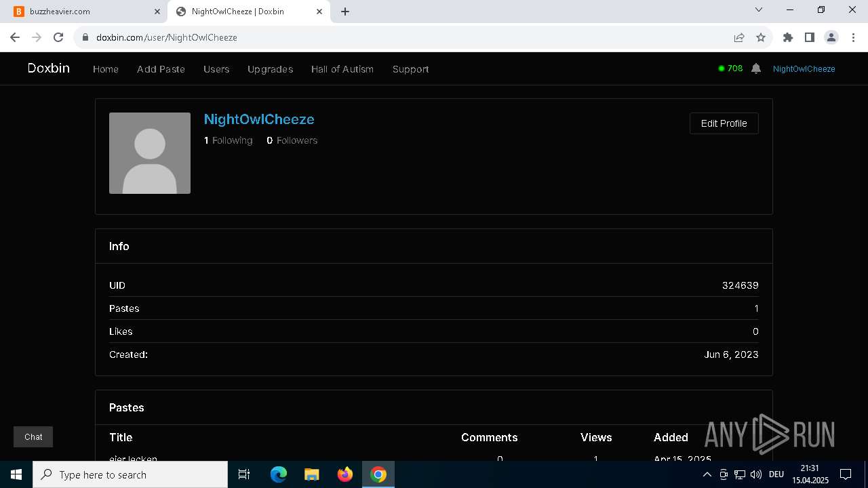The width and height of the screenshot is (868, 488).
Task: Click the Edit Profile button
Action: (724, 123)
